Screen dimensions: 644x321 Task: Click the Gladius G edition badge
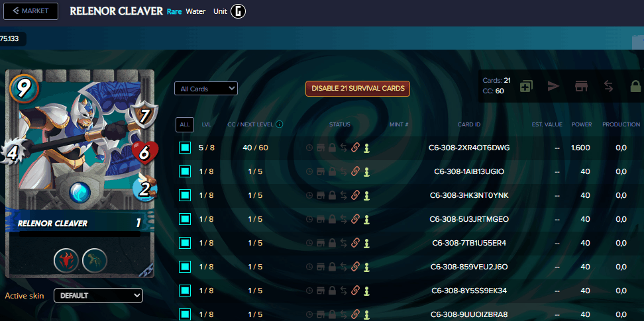tap(238, 11)
